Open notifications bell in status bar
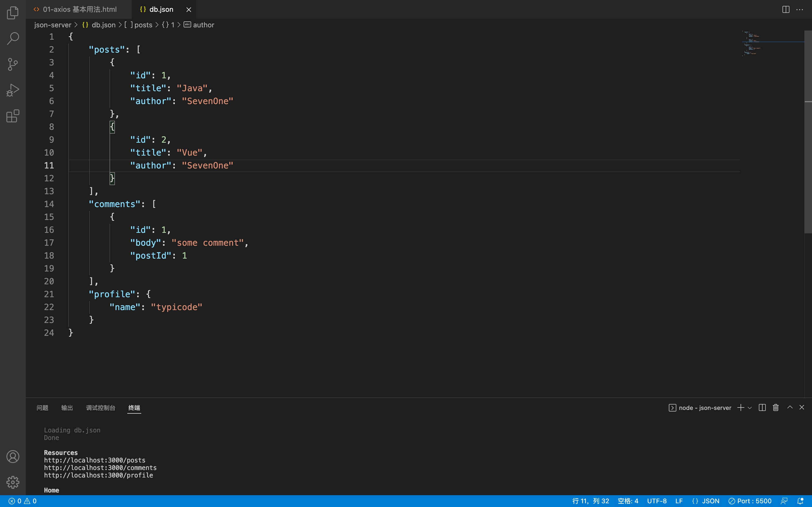 pos(800,501)
